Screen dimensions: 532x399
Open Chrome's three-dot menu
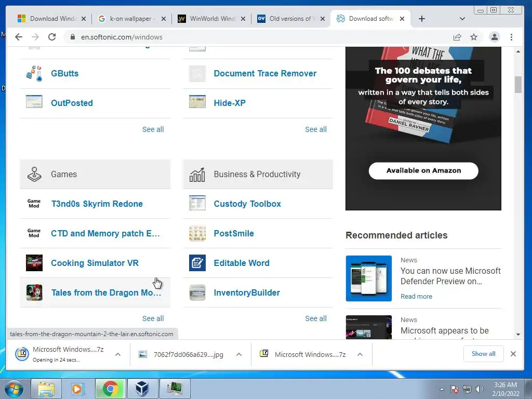coord(511,37)
